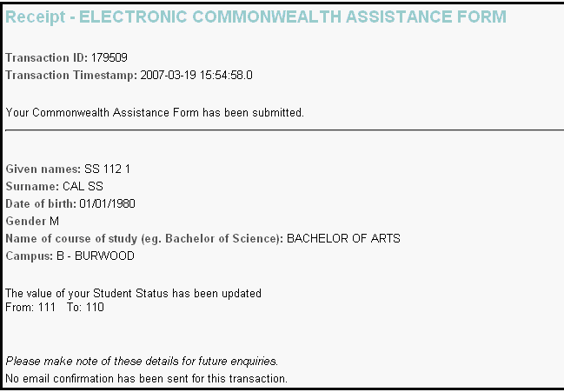Click the Receipt heading title
This screenshot has height=392, width=564.
pyautogui.click(x=256, y=17)
